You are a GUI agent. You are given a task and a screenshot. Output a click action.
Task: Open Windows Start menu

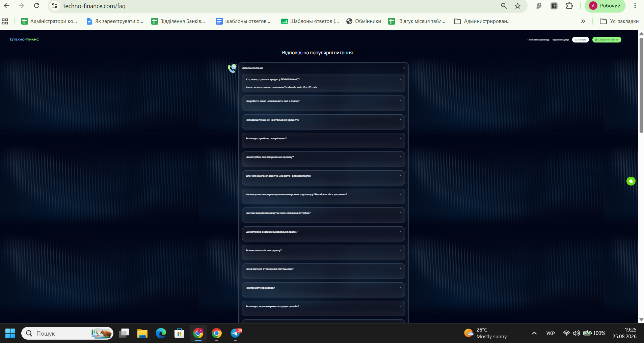tap(10, 333)
